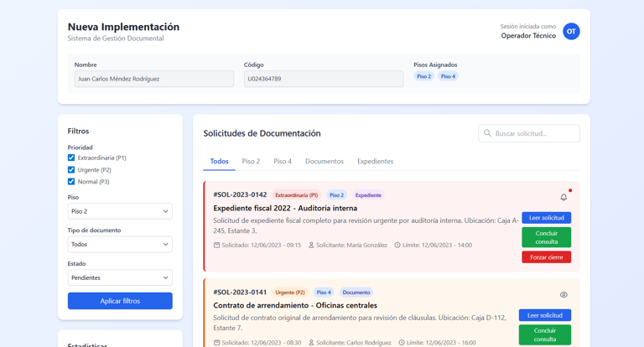
Task: Click Concluir consulta for Contrato de arrendamiento
Action: (x=544, y=334)
